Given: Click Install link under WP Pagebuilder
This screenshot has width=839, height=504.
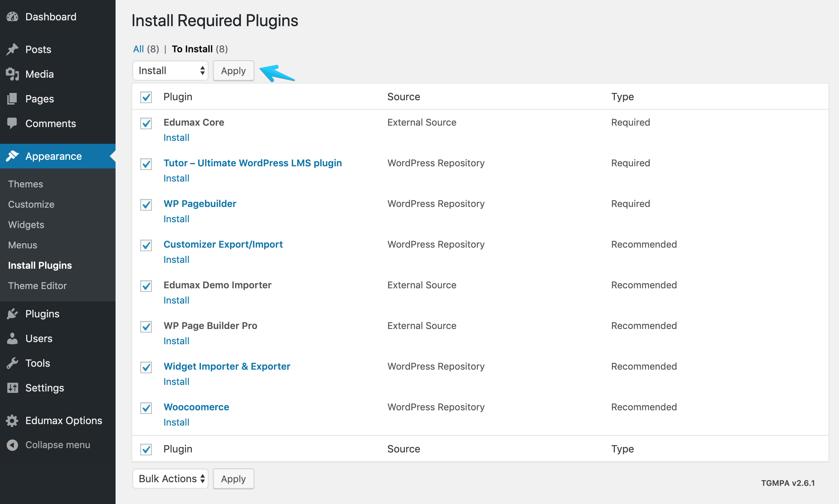Looking at the screenshot, I should [x=176, y=219].
